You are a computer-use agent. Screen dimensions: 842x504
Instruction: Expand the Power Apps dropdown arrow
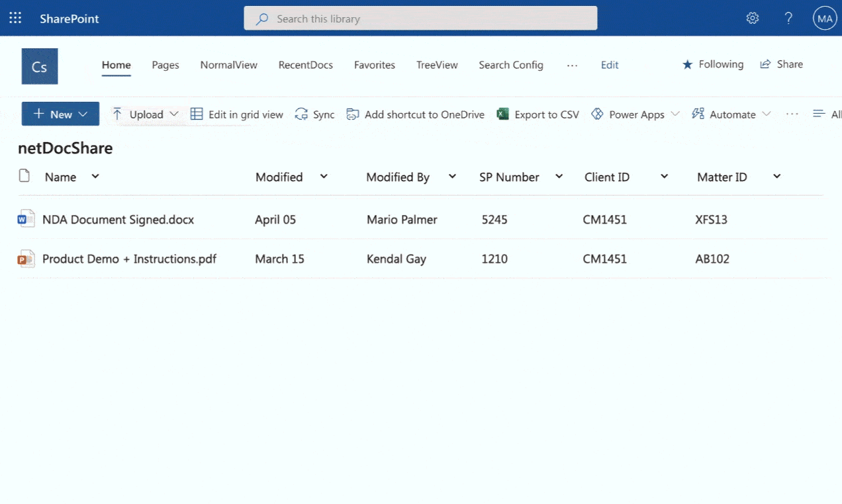pyautogui.click(x=675, y=114)
